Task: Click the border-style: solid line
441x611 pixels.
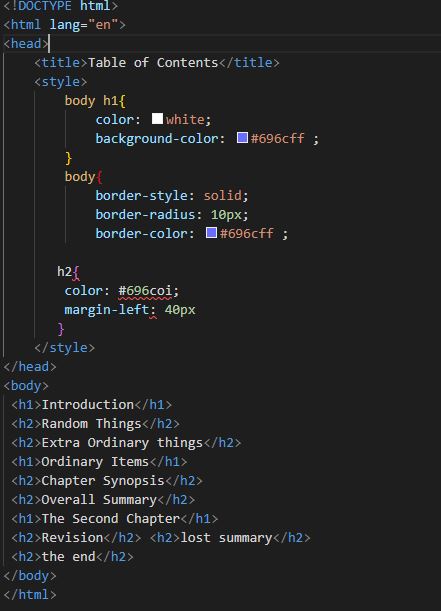Action: click(x=172, y=195)
